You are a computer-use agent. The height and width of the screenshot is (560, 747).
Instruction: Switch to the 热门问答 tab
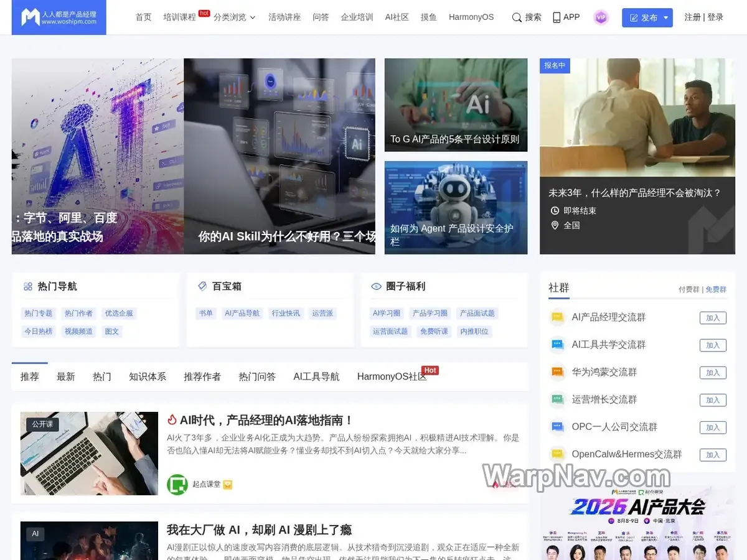click(257, 376)
